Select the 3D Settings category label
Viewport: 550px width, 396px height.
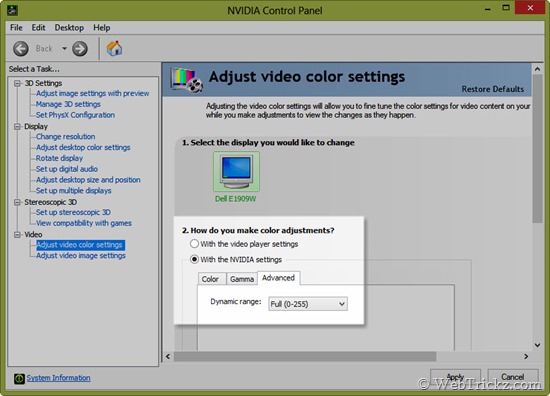click(x=43, y=83)
